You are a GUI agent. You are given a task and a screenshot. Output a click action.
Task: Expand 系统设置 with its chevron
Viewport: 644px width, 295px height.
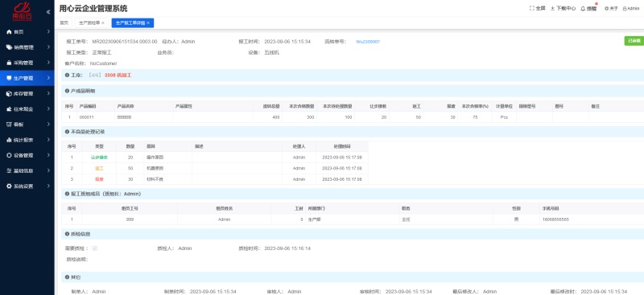(48, 186)
